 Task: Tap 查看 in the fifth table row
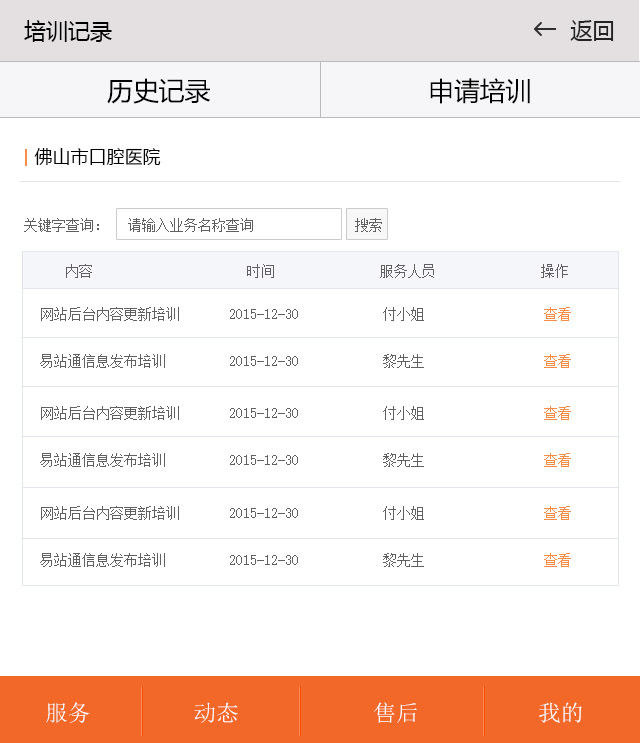[557, 513]
